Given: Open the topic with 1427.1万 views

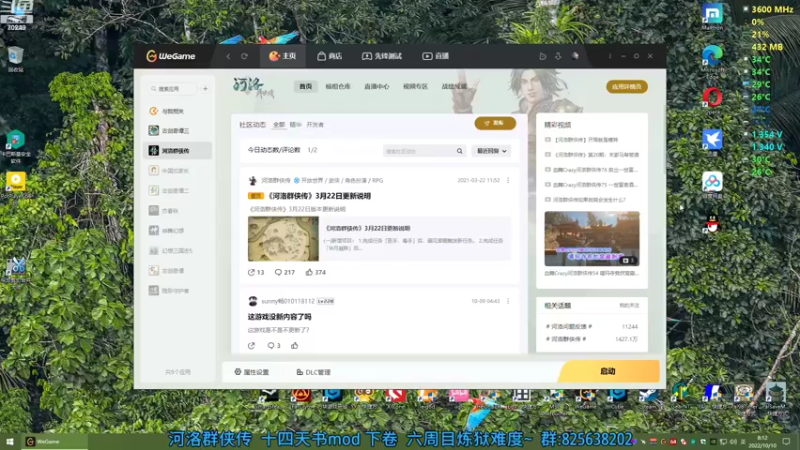Looking at the screenshot, I should coord(592,339).
